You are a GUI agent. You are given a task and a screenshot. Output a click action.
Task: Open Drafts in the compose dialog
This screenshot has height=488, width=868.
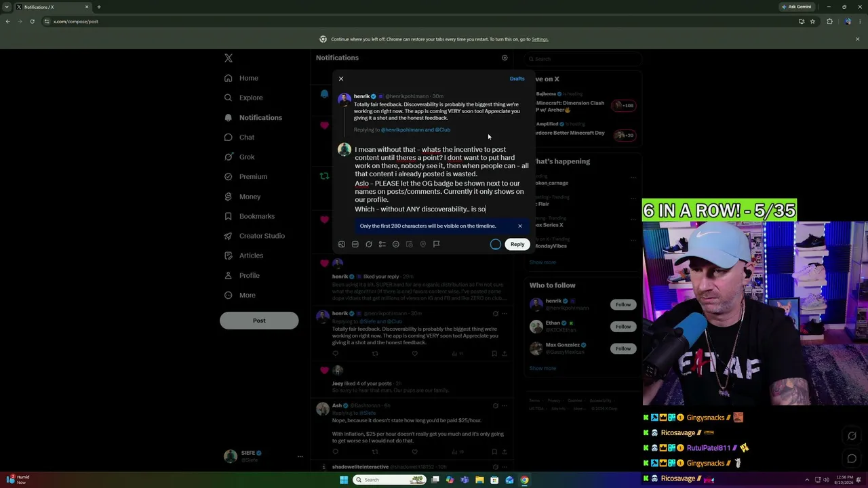point(517,79)
